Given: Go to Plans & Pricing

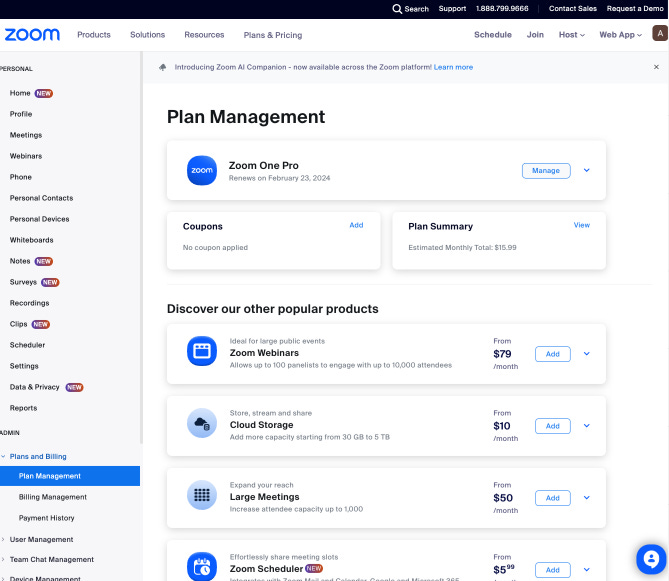Looking at the screenshot, I should click(x=273, y=35).
